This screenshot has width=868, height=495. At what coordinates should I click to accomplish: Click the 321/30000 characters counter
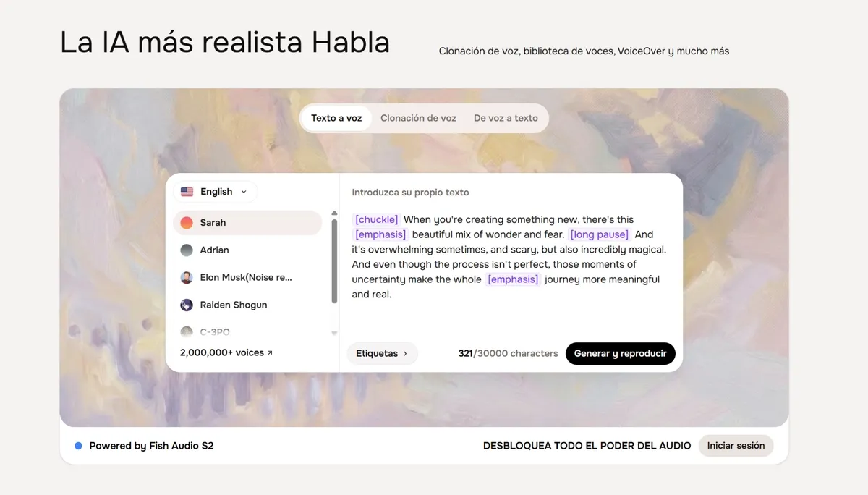pos(508,353)
